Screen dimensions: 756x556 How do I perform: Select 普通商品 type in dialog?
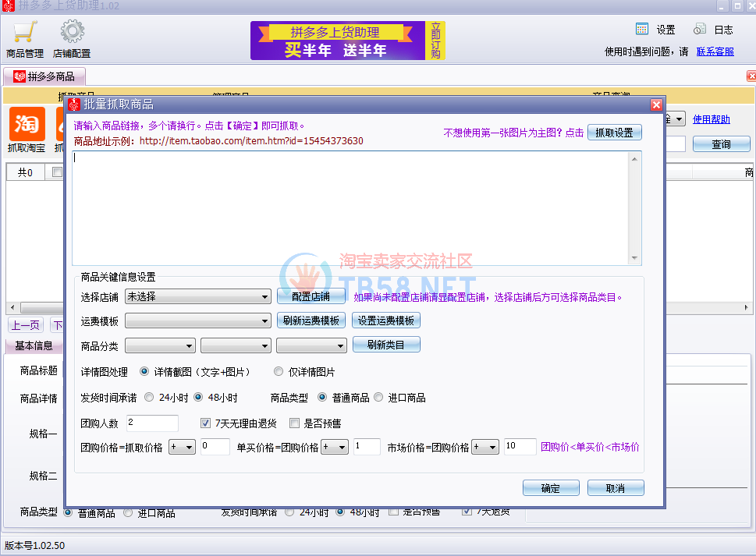tap(322, 397)
